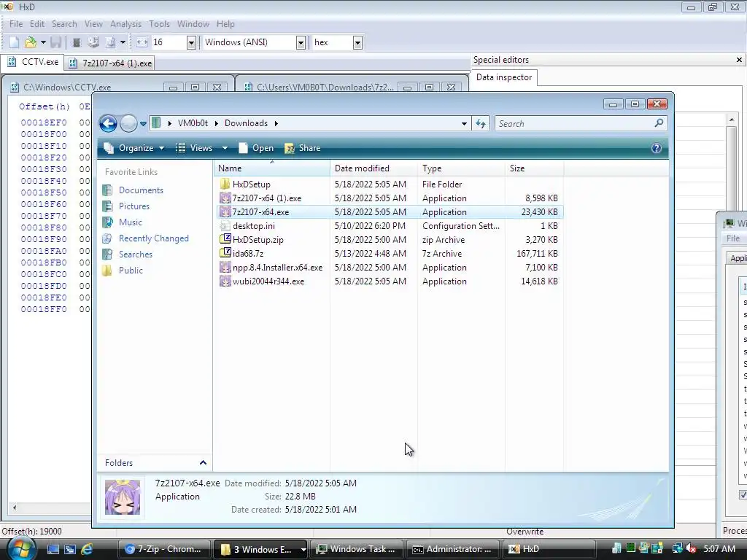The height and width of the screenshot is (560, 747).
Task: Open the hex offset base dropdown
Action: tap(357, 42)
